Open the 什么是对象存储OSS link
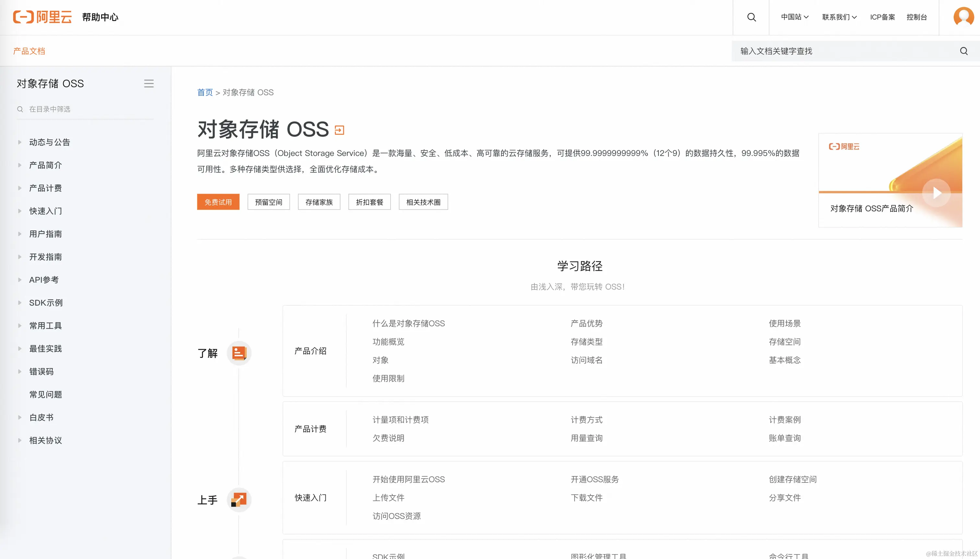The height and width of the screenshot is (559, 980). pos(408,323)
